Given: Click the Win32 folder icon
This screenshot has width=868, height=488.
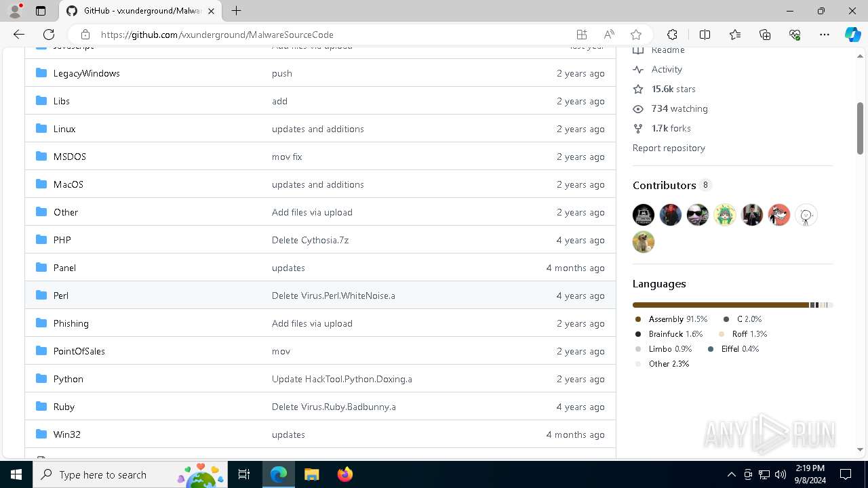Looking at the screenshot, I should (41, 434).
